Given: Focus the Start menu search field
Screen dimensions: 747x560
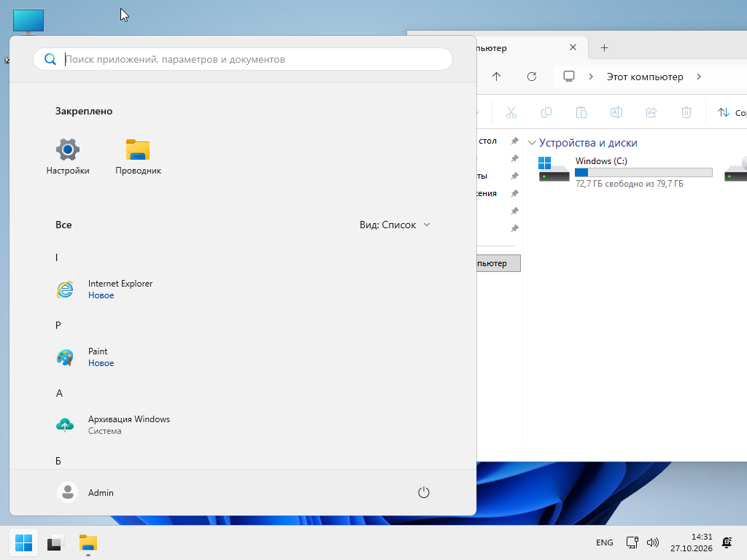Looking at the screenshot, I should pos(243,60).
